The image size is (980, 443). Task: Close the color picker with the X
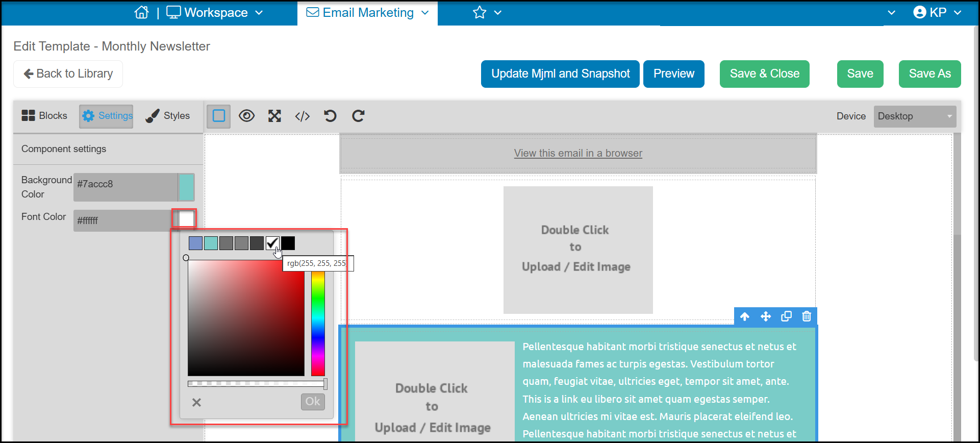(196, 402)
